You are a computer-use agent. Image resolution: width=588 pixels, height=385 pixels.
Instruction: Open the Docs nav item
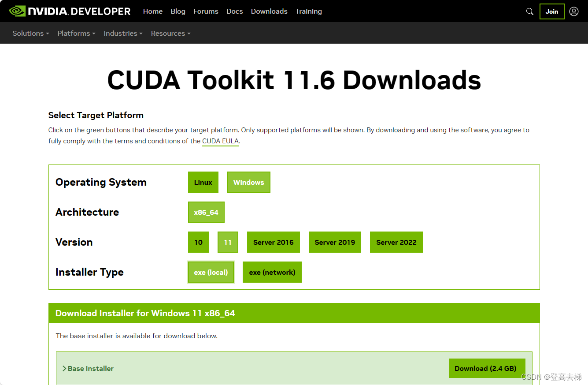235,11
